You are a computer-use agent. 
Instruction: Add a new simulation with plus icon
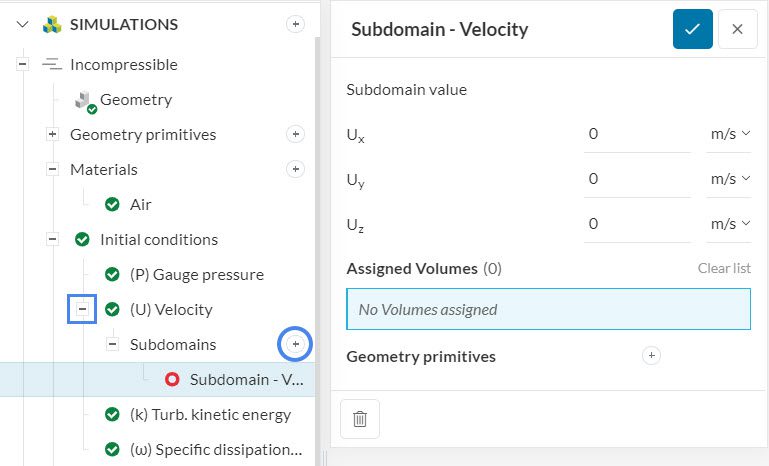pos(295,24)
